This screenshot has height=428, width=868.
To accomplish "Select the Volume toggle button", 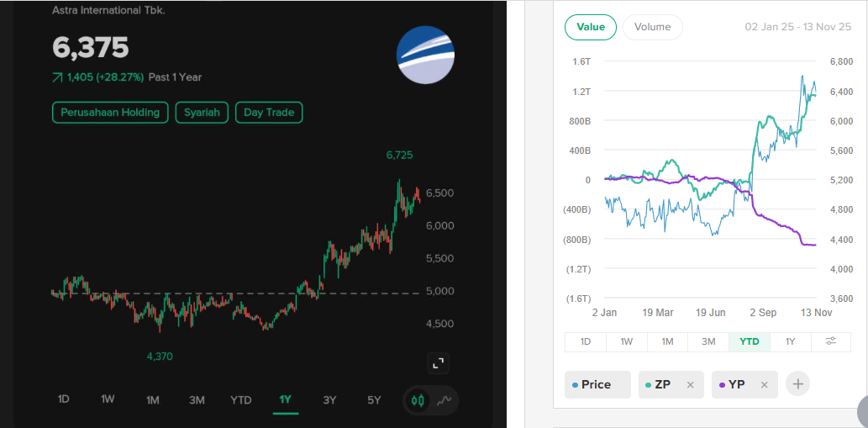I will point(652,27).
